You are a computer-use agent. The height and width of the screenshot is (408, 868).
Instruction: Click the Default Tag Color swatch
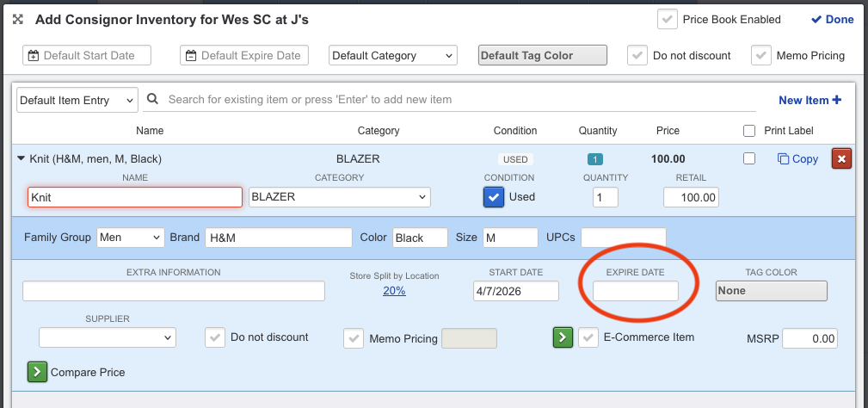coord(542,55)
